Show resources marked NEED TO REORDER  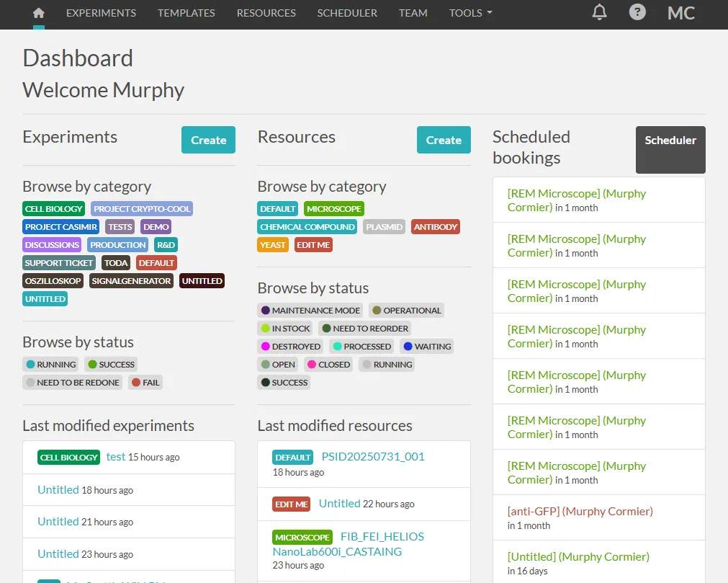click(365, 329)
